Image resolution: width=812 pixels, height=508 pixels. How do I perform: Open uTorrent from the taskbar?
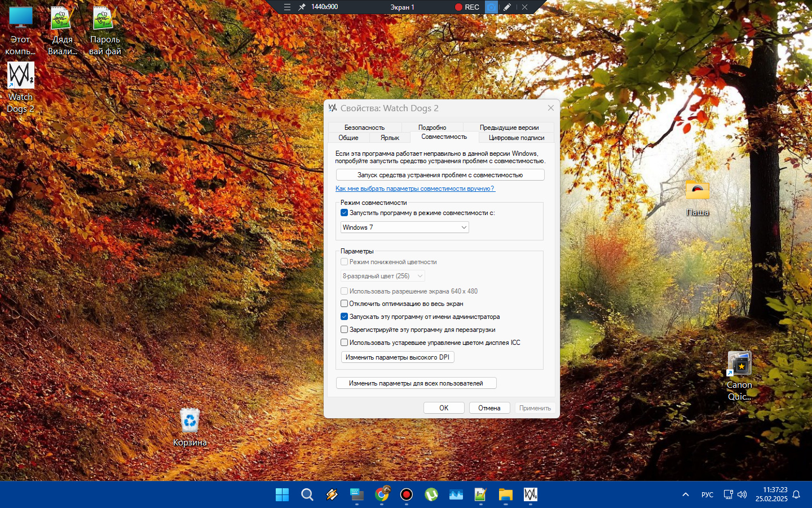tap(431, 495)
